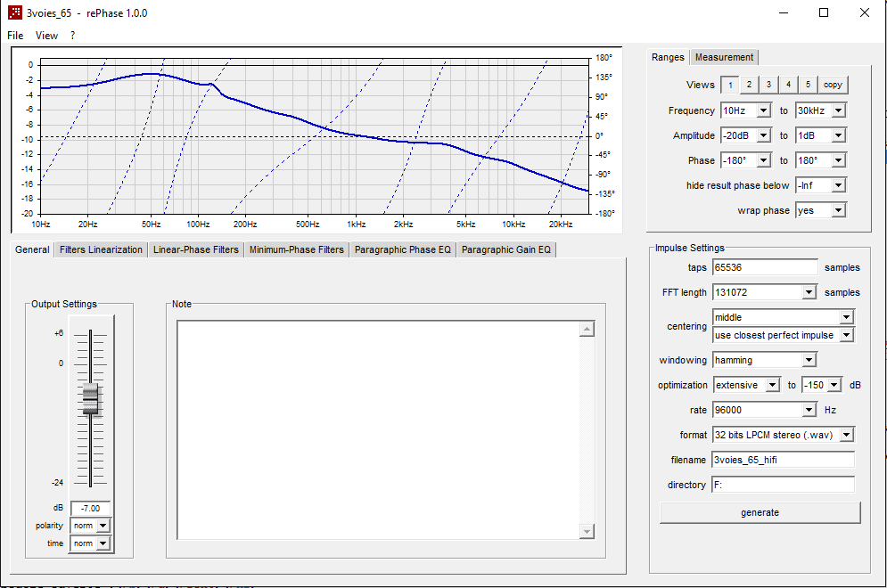Select the General tab

click(32, 249)
